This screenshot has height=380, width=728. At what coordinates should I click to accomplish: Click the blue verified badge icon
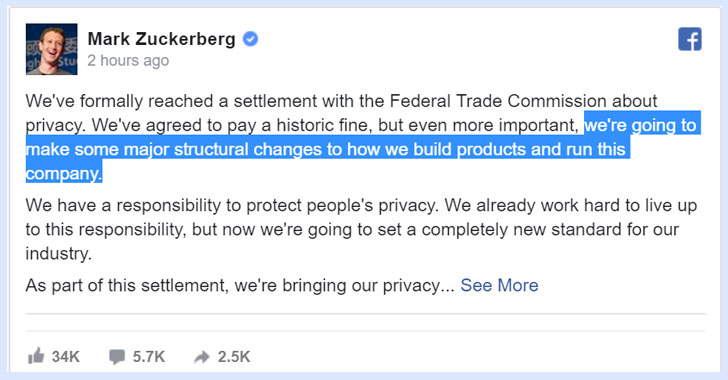pos(251,39)
